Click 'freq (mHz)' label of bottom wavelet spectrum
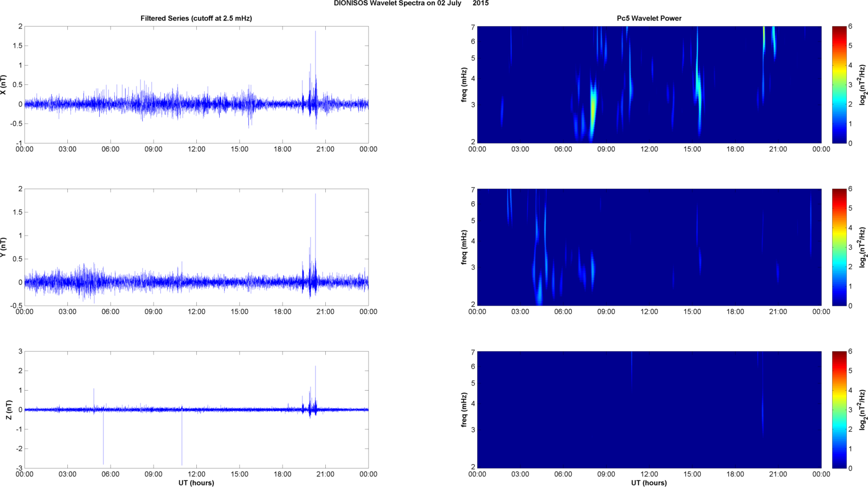868x487 pixels. tap(465, 410)
